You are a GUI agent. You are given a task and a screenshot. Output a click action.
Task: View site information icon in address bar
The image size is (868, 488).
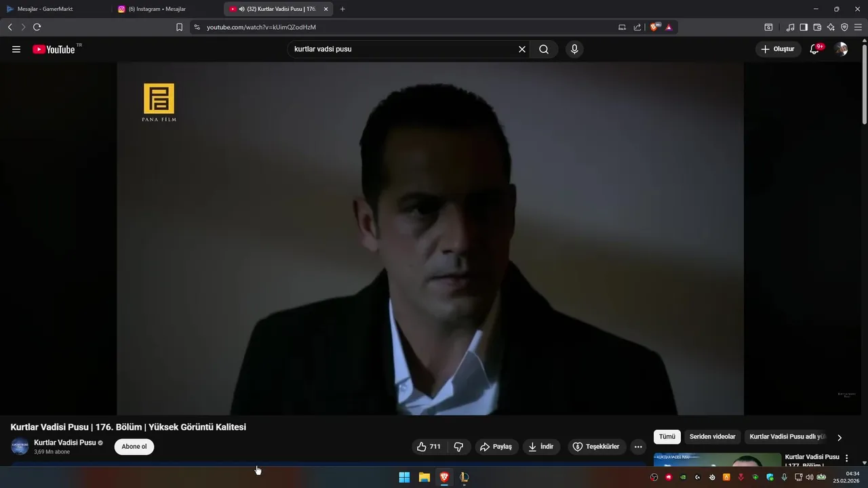(197, 27)
